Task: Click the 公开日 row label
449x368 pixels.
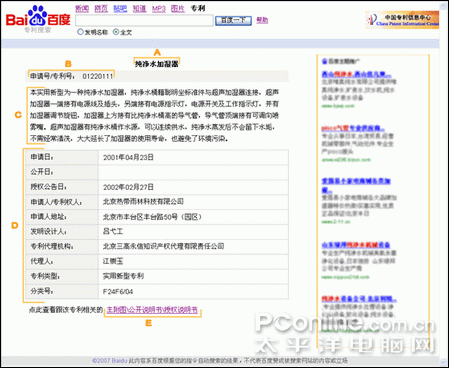Action: point(42,172)
